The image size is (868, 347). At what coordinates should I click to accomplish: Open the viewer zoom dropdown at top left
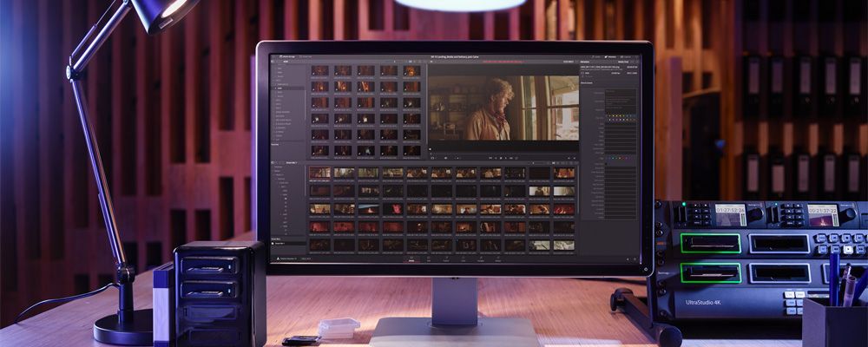coord(431,62)
